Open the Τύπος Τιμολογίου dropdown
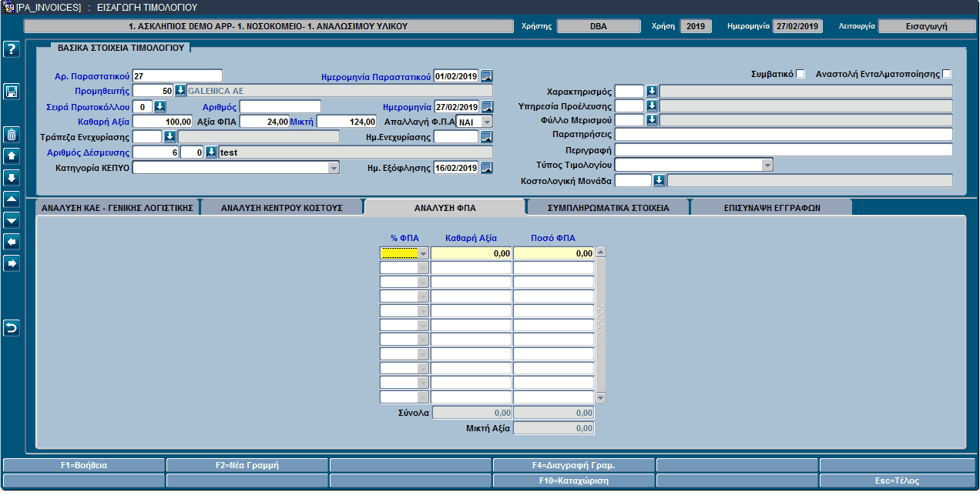This screenshot has height=499, width=980. point(767,165)
